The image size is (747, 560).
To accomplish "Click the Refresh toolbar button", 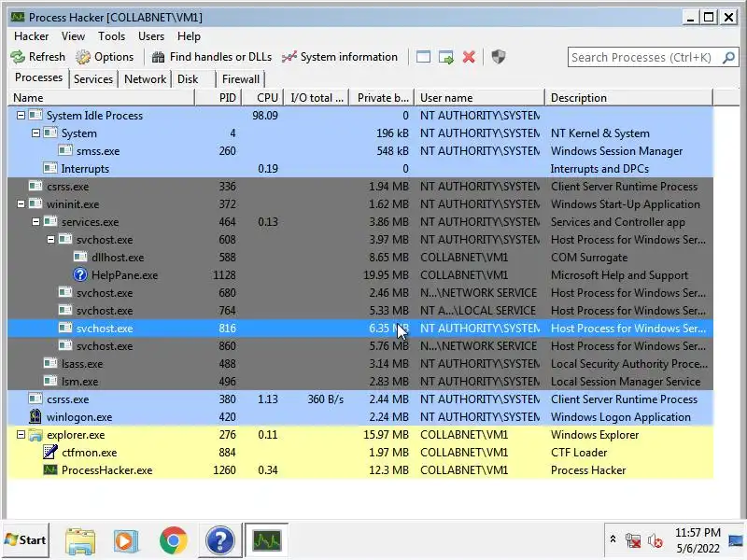I will pyautogui.click(x=38, y=57).
